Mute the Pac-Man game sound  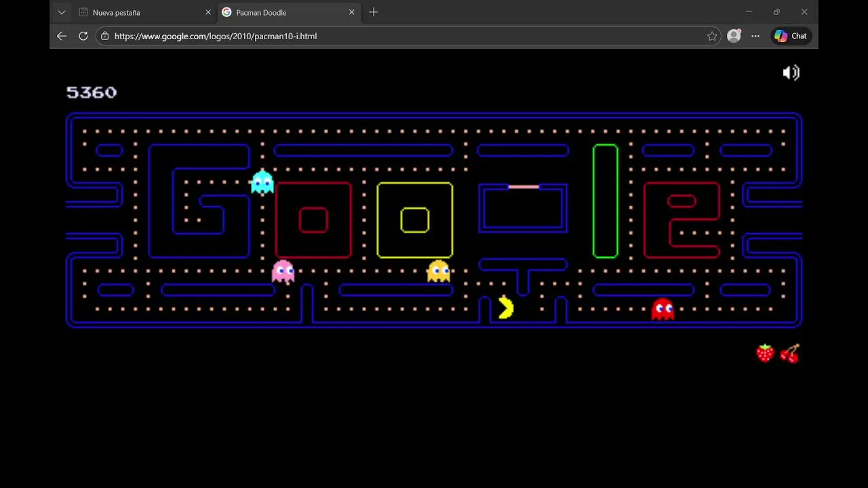(791, 73)
